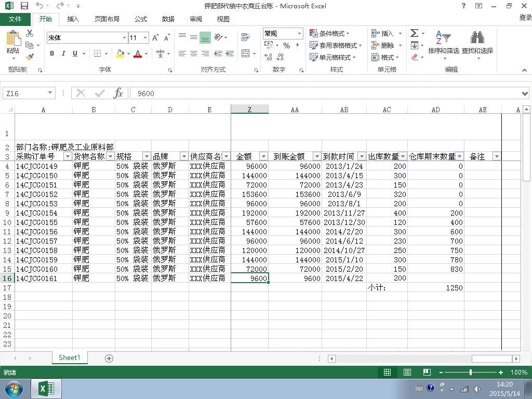Open filter dropdown for 备注 column

pos(496,156)
